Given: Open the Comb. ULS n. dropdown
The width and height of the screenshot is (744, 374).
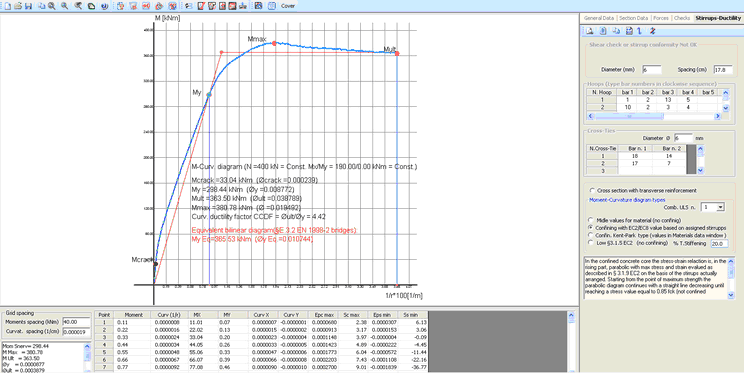Looking at the screenshot, I should (x=720, y=207).
